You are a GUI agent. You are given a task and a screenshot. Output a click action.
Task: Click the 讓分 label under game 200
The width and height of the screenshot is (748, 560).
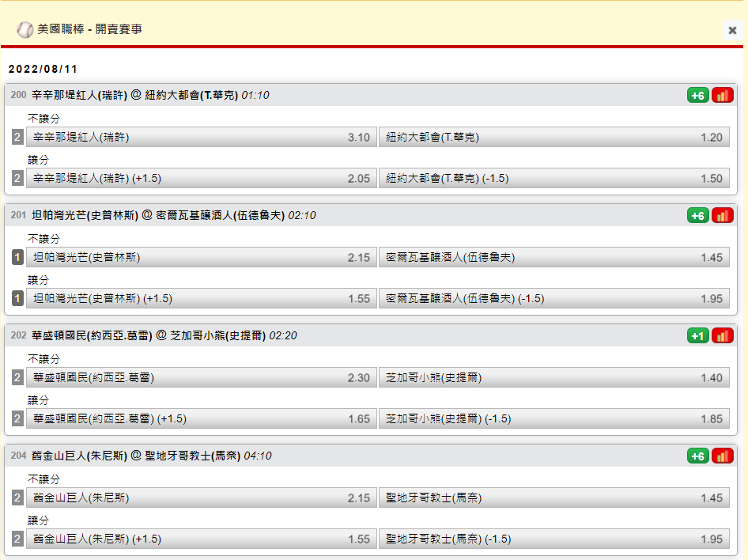click(x=38, y=160)
